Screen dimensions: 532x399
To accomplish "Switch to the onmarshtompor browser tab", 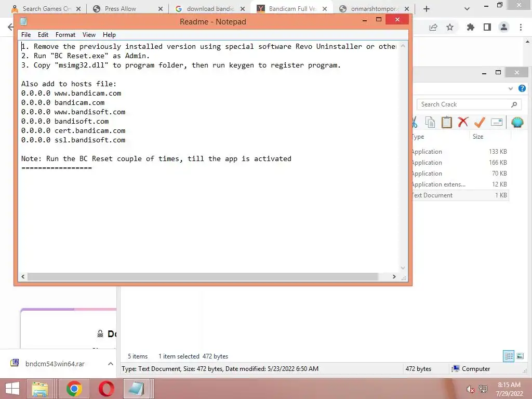I will point(374,9).
